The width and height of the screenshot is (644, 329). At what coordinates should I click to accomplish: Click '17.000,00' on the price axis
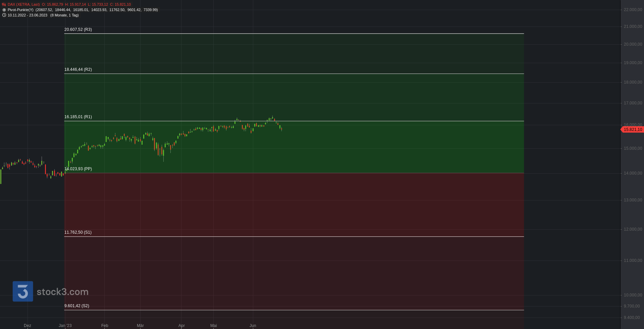pos(633,103)
